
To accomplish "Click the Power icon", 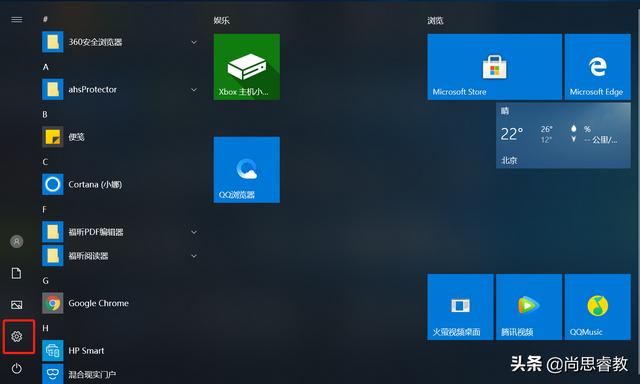I will [x=17, y=368].
